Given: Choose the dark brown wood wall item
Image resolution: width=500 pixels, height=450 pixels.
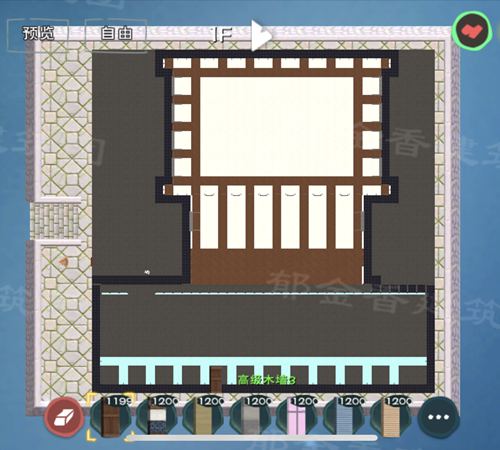Looking at the screenshot, I should [x=111, y=417].
